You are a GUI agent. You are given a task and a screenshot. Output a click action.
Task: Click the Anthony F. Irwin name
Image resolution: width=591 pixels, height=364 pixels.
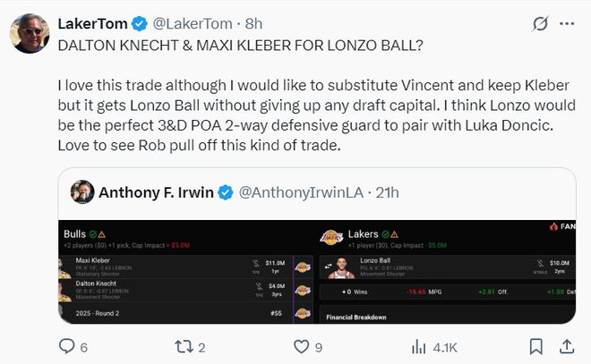(x=155, y=192)
